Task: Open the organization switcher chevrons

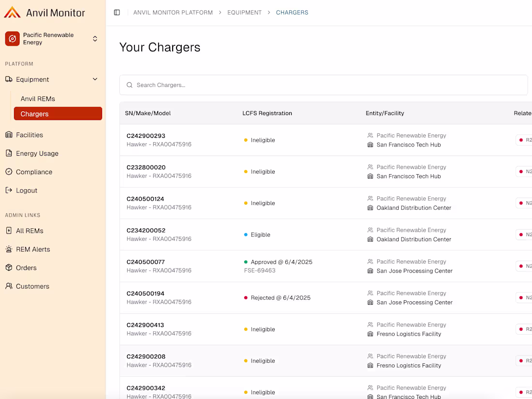Action: pos(95,39)
